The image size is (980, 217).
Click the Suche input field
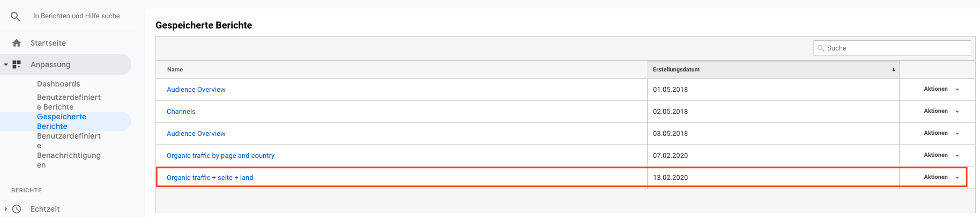pos(892,48)
